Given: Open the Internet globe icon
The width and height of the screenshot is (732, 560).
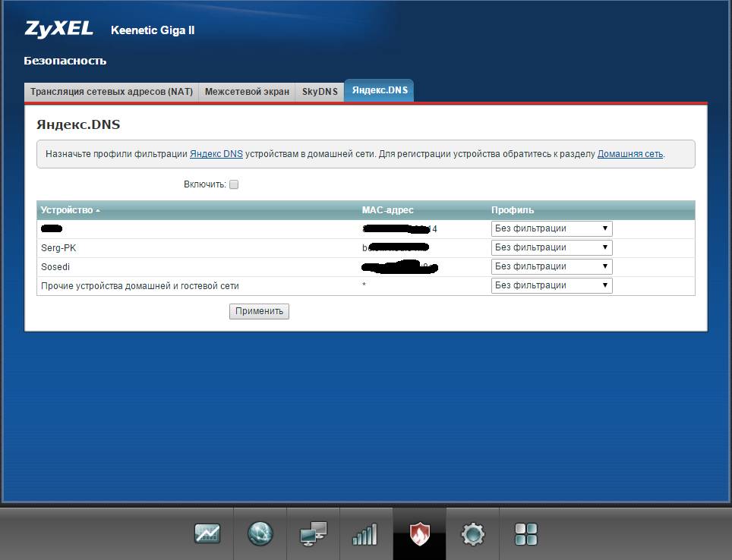Looking at the screenshot, I should click(260, 533).
